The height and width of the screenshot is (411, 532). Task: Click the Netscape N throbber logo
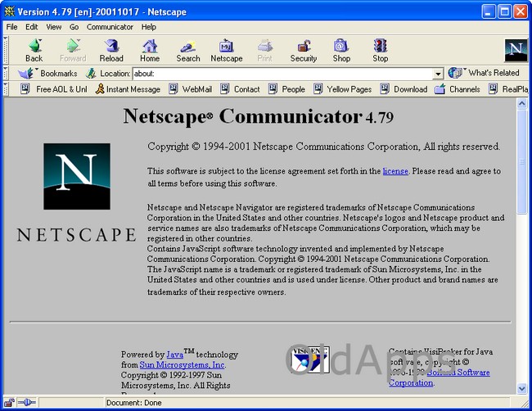point(516,50)
